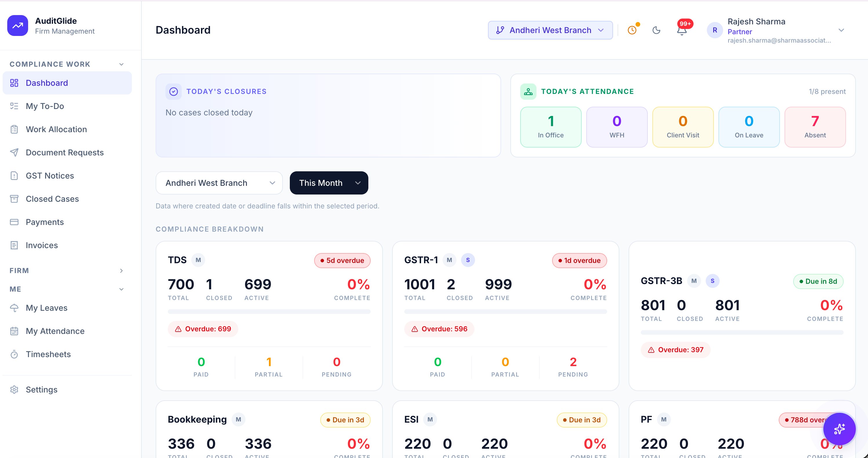868x458 pixels.
Task: Open the This Month period dropdown
Action: (329, 183)
